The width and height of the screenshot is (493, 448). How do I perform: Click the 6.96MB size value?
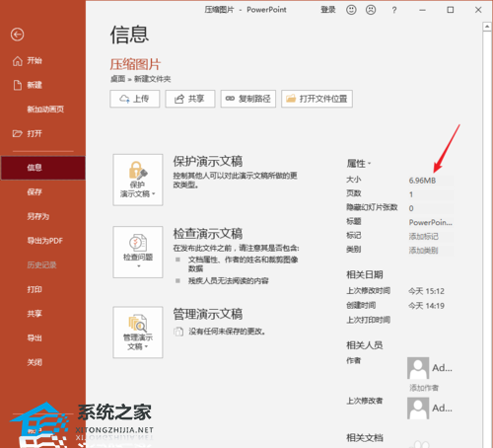pos(422,181)
